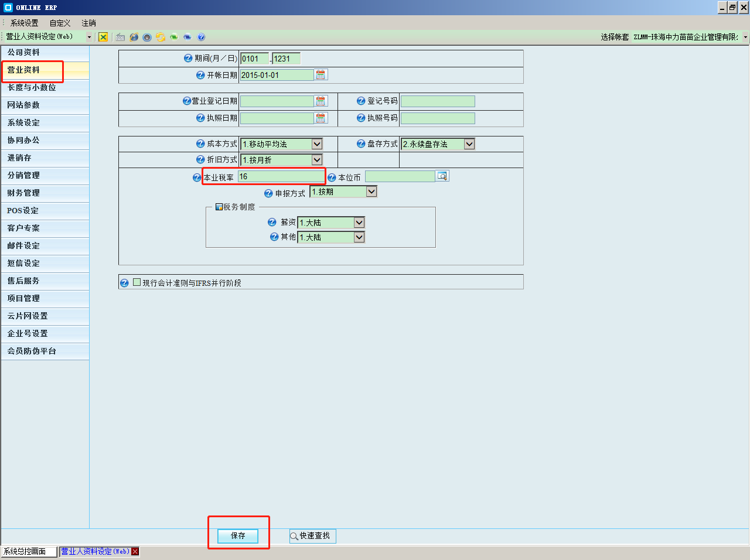Switch to the 财务管理 sidebar tab

pyautogui.click(x=45, y=193)
